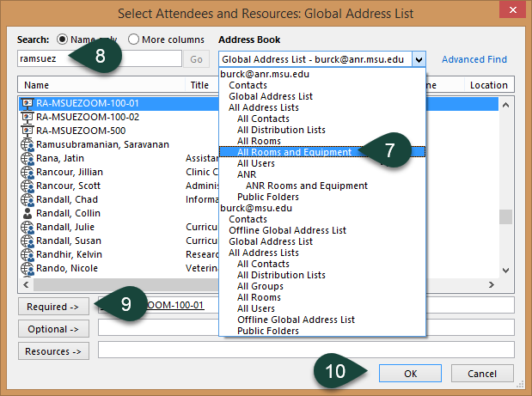
Task: Choose All Rooms and Equipment from list
Action: click(294, 152)
